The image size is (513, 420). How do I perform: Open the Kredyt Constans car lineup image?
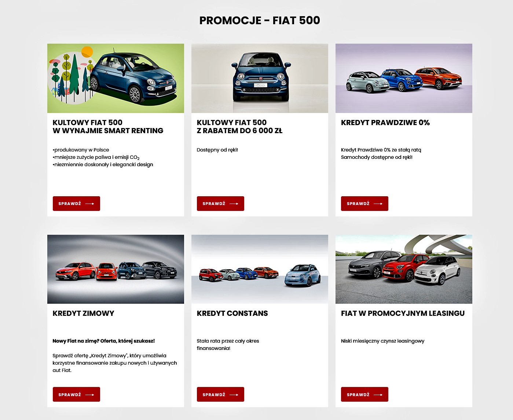click(x=260, y=269)
